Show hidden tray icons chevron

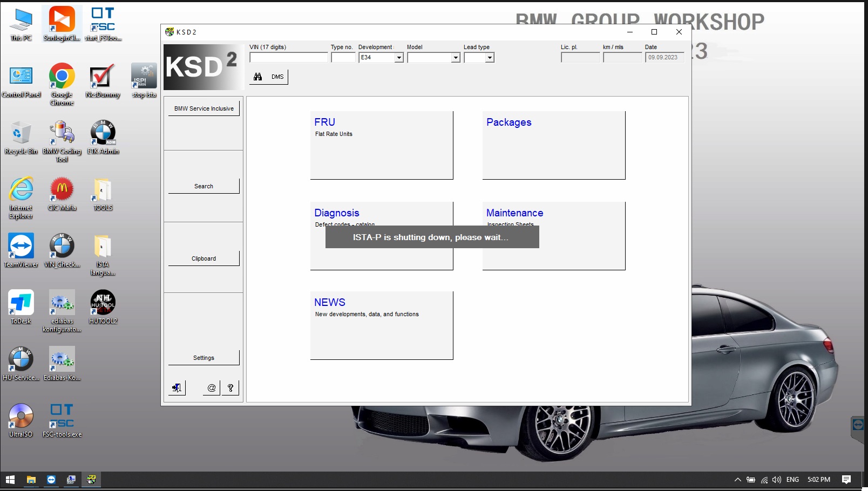coord(738,480)
